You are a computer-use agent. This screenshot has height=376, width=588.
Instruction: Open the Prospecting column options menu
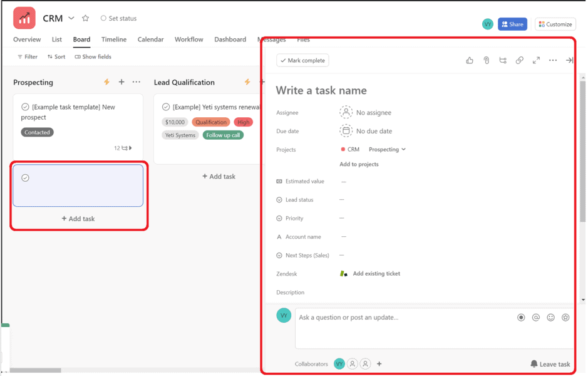(137, 81)
